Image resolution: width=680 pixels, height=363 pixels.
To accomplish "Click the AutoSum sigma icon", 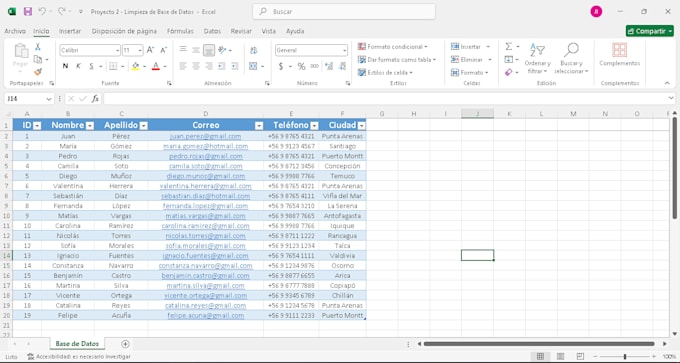I will pos(509,46).
